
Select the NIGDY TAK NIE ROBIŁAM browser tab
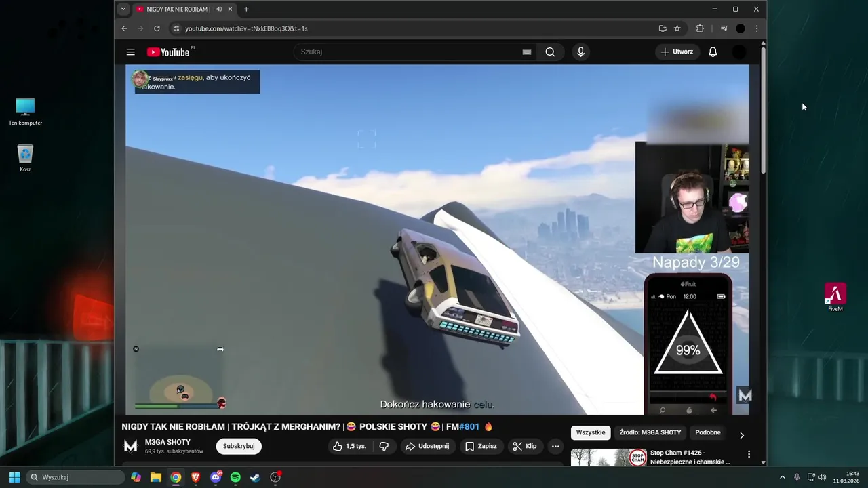click(178, 9)
